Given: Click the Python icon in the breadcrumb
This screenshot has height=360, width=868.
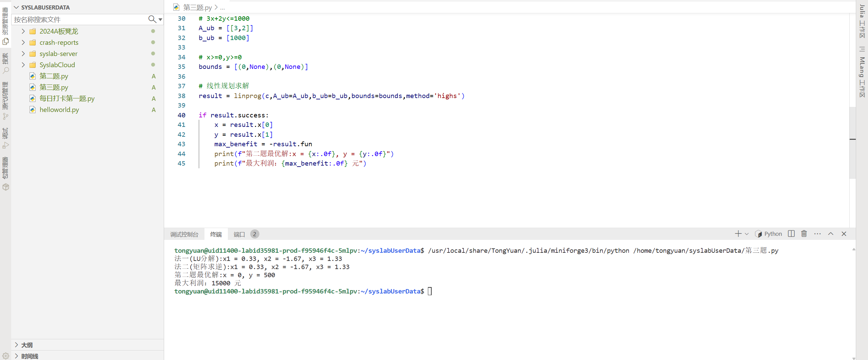Looking at the screenshot, I should [x=176, y=7].
